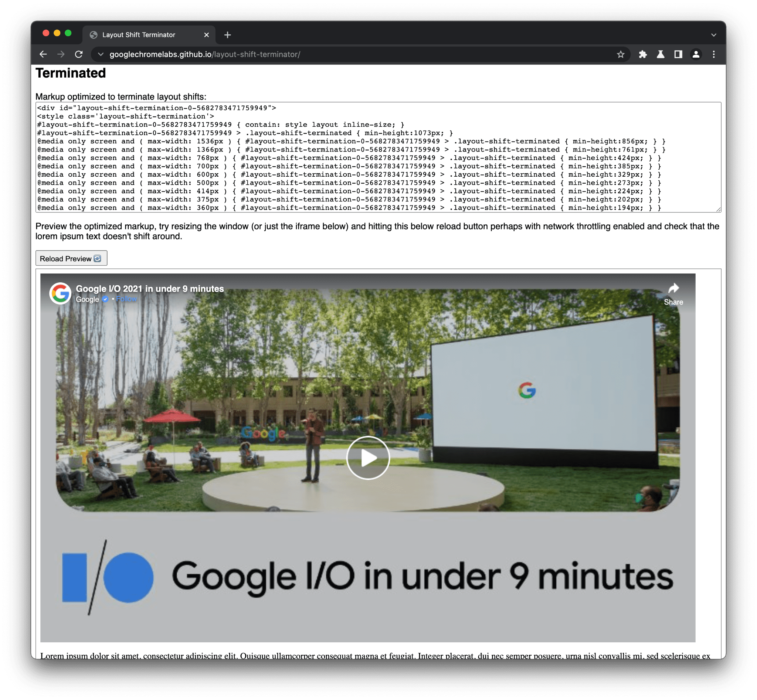Click the Chrome profile account icon

pyautogui.click(x=695, y=54)
